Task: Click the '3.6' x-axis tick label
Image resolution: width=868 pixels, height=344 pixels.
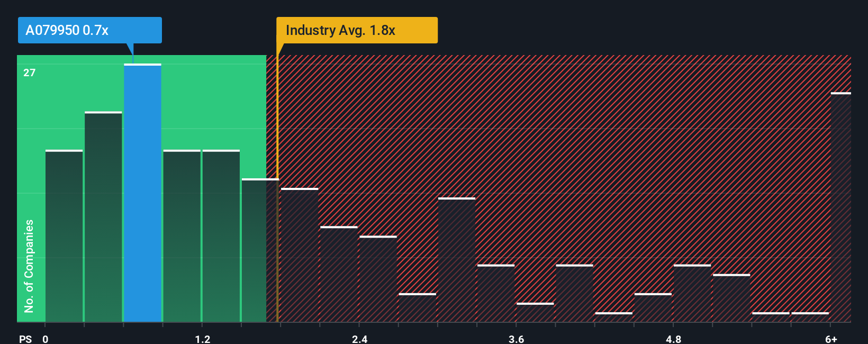Action: pos(517,339)
